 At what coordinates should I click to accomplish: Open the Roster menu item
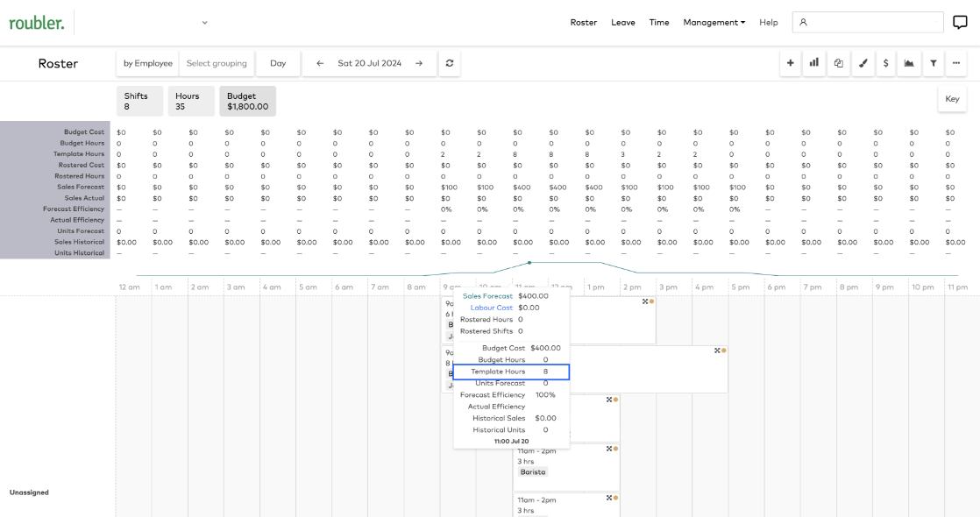coord(583,23)
